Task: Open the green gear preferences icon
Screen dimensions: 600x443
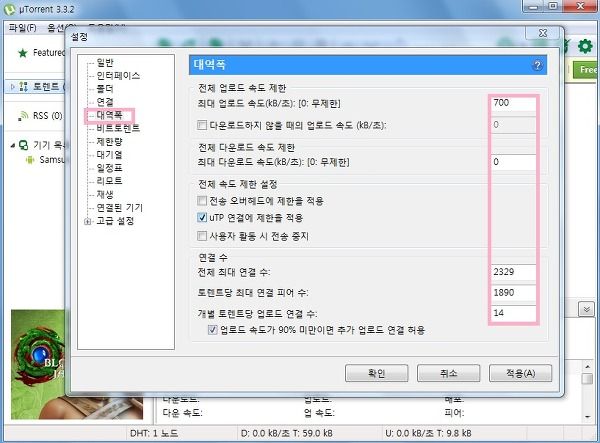Action: coord(585,46)
